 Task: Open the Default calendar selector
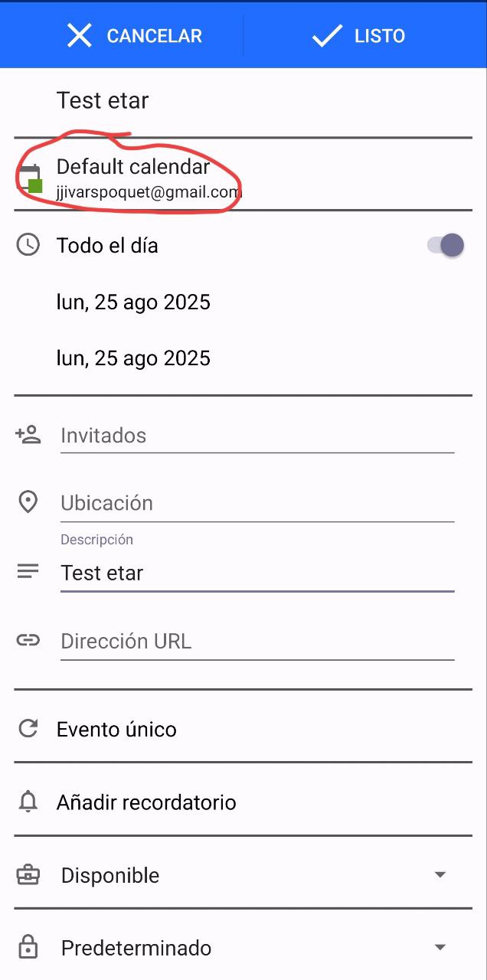tap(145, 178)
